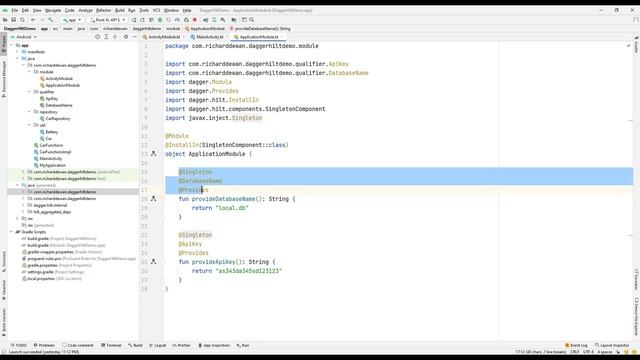Open the Build Variants side panel
This screenshot has width=640, height=360.
click(4, 321)
